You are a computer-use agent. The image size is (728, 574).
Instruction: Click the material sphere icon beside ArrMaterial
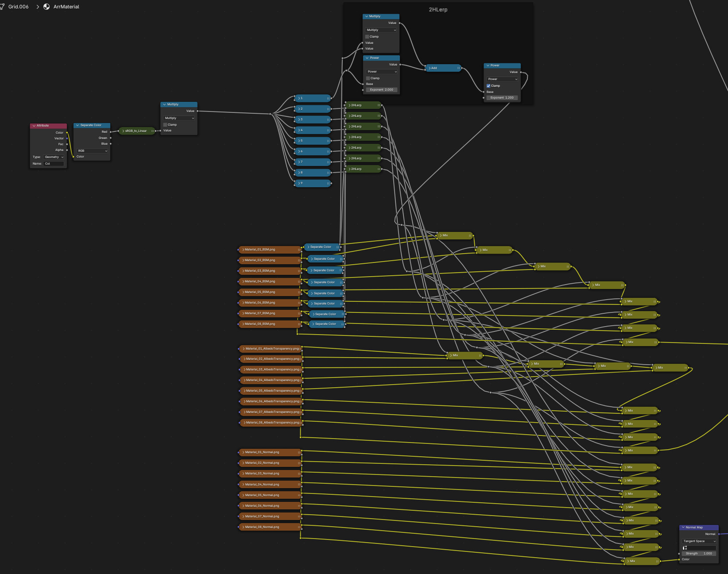point(46,7)
